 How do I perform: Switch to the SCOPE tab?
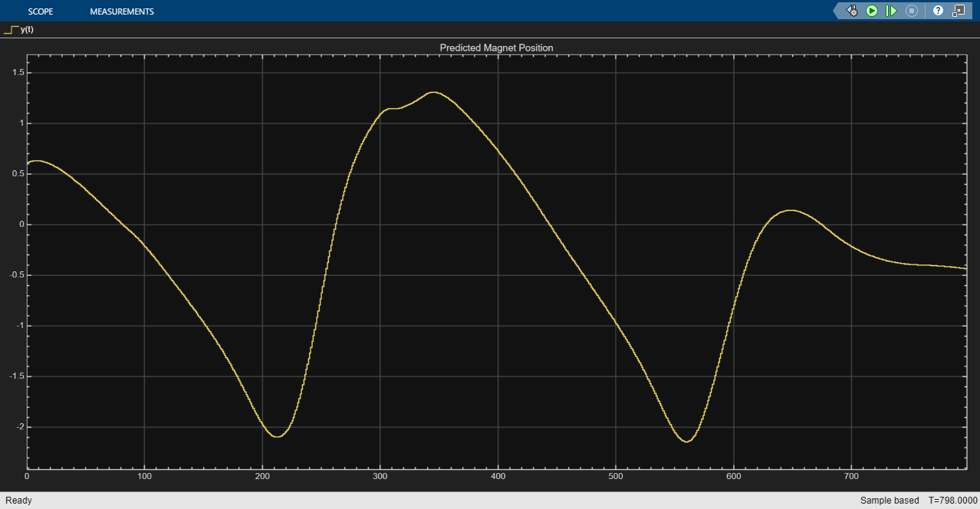click(x=40, y=11)
